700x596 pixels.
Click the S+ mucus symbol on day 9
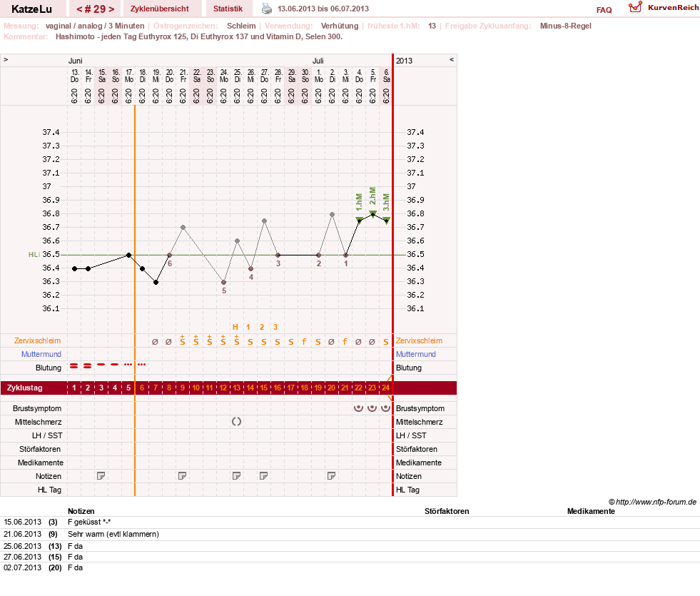pos(182,340)
